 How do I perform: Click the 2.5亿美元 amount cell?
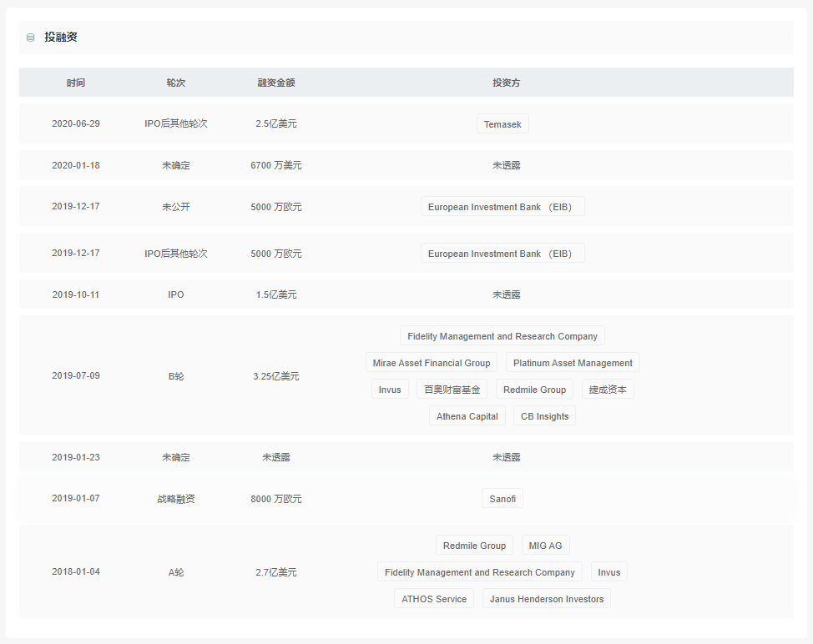pyautogui.click(x=275, y=123)
